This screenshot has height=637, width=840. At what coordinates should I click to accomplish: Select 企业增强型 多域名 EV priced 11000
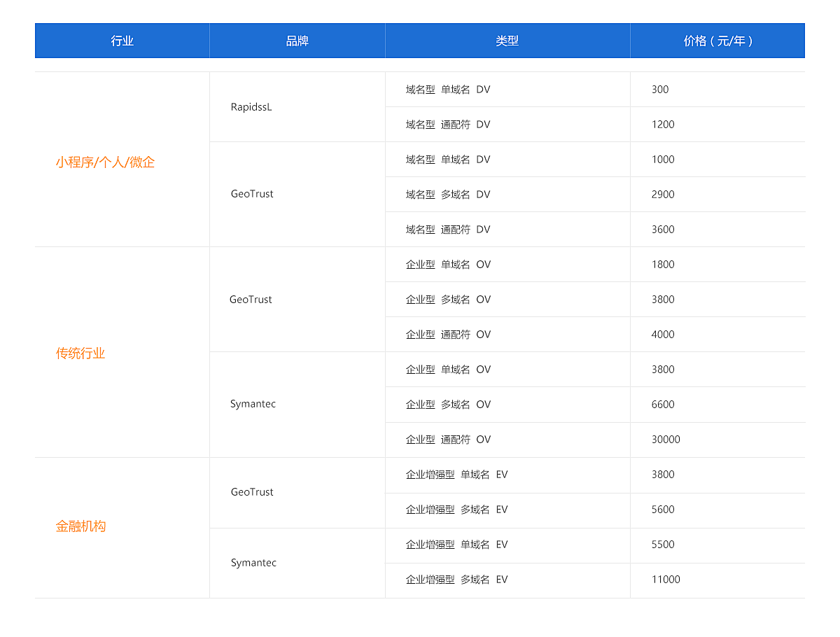tap(456, 580)
